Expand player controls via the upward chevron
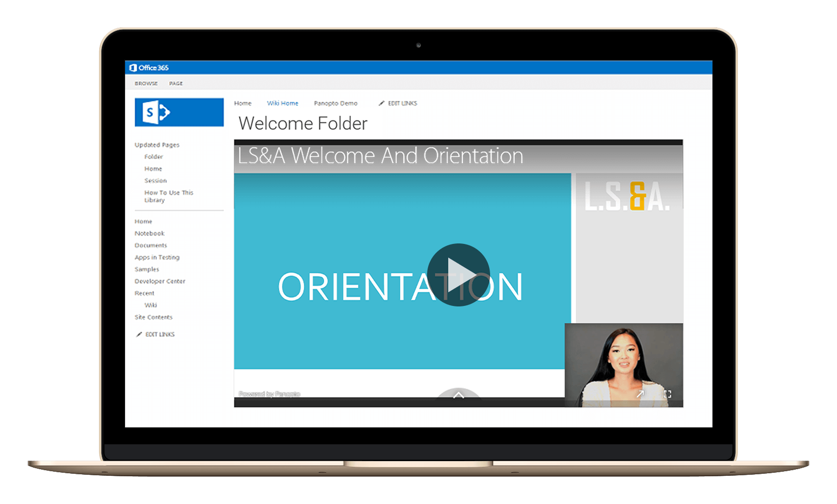The height and width of the screenshot is (504, 837). coord(458,395)
